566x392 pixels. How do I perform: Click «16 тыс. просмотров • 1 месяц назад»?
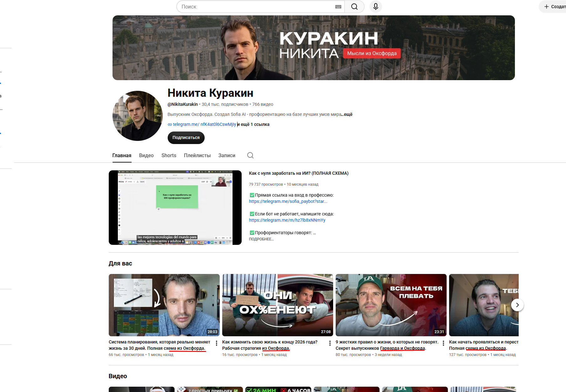[254, 355]
